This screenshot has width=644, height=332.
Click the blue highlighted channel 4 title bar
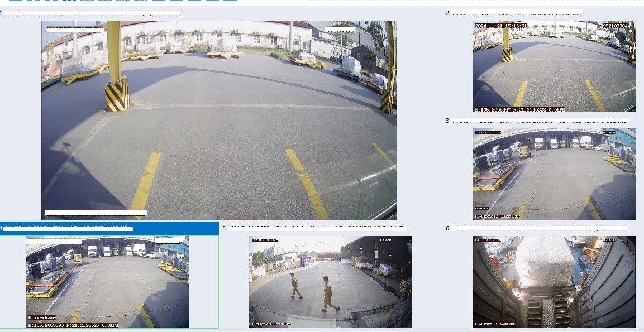pos(109,228)
